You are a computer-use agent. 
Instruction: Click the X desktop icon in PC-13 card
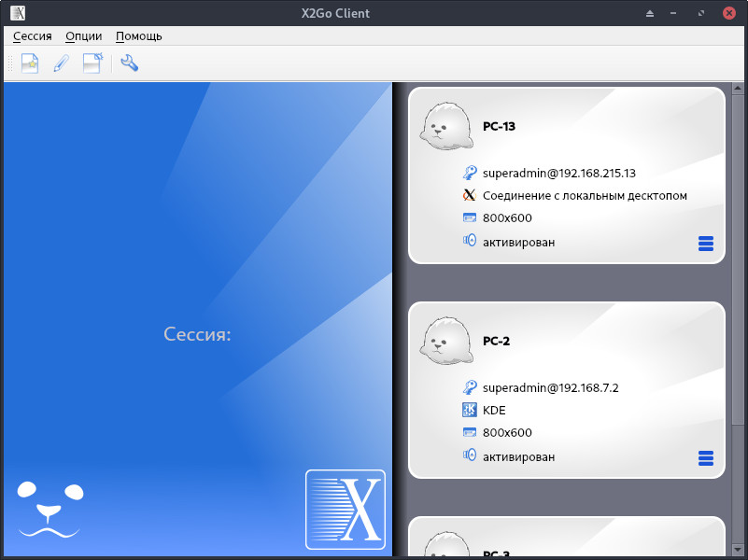tap(470, 195)
